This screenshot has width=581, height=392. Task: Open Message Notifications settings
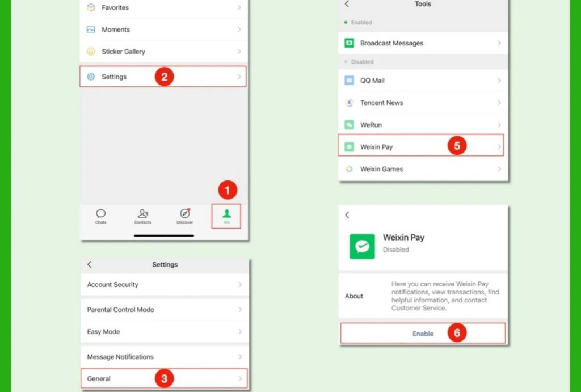(x=119, y=356)
